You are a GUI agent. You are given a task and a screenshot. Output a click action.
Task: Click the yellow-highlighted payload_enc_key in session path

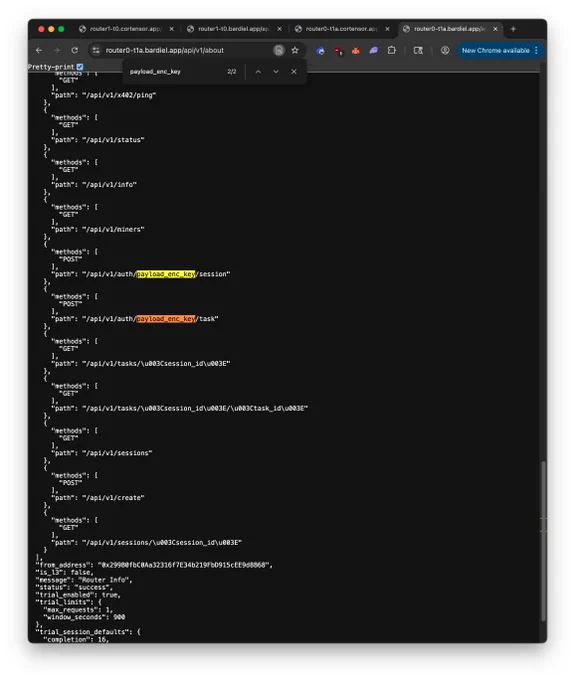[x=166, y=274]
